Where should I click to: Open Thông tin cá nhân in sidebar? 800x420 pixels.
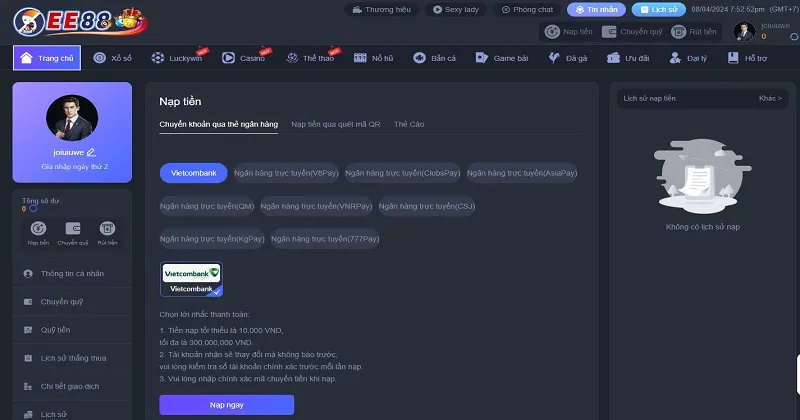click(72, 273)
